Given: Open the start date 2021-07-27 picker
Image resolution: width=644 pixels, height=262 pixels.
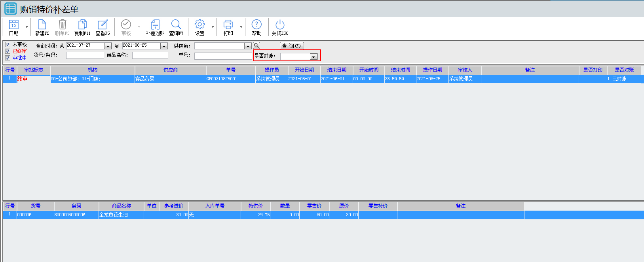Looking at the screenshot, I should point(107,46).
